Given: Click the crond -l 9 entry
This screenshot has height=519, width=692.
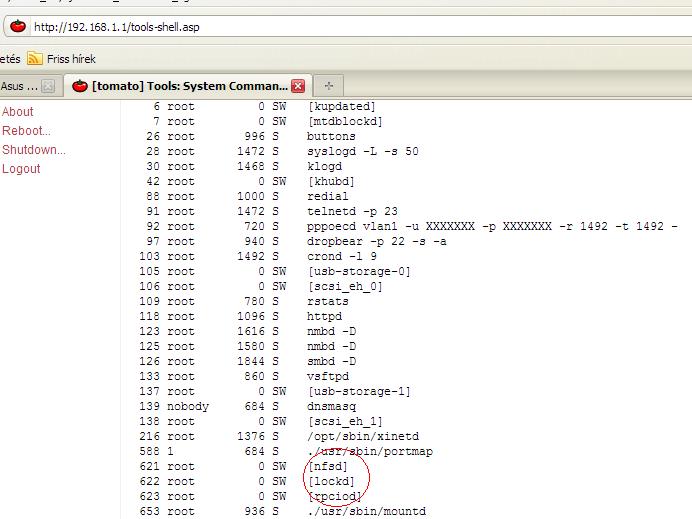Looking at the screenshot, I should point(342,256).
